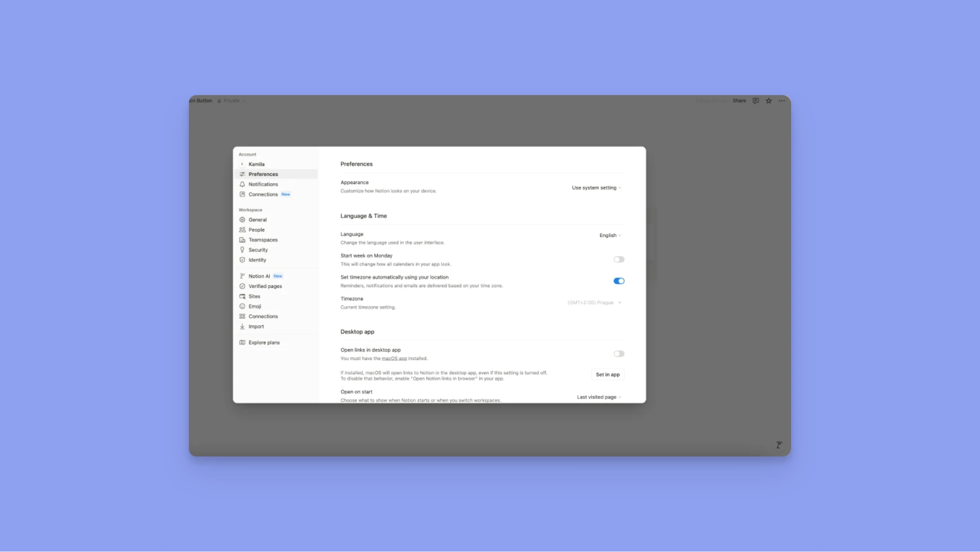
Task: Select the Sites icon in the sidebar
Action: pyautogui.click(x=243, y=296)
